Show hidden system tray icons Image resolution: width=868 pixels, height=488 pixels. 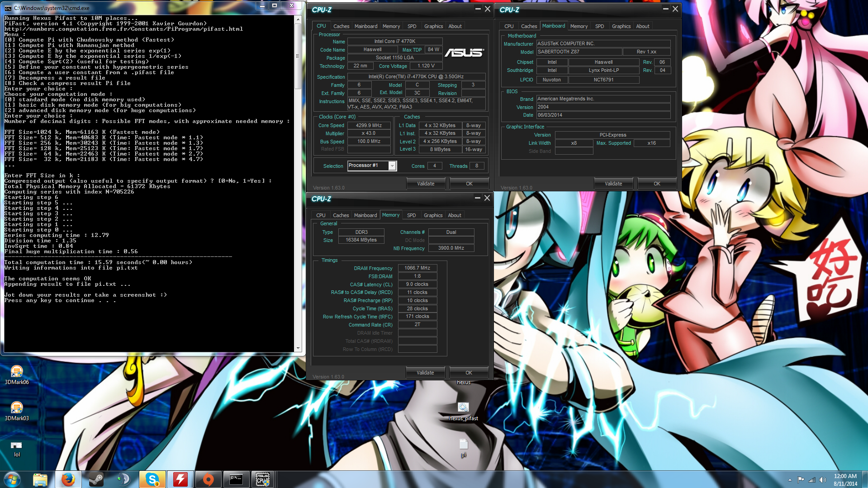point(790,480)
